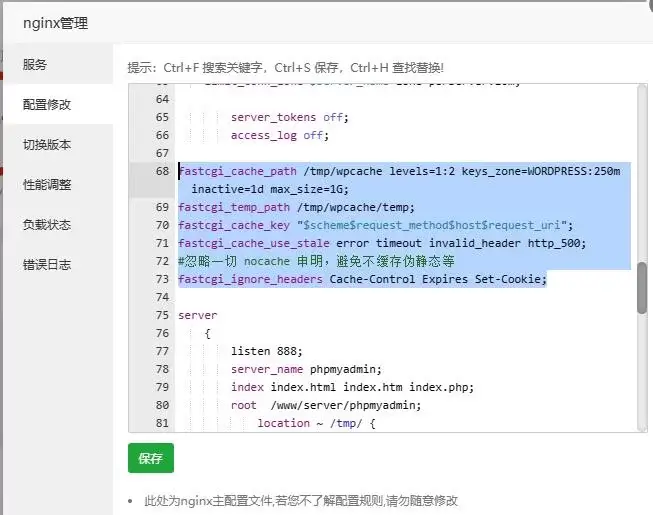Click the green 保存 button
The width and height of the screenshot is (653, 515).
150,458
